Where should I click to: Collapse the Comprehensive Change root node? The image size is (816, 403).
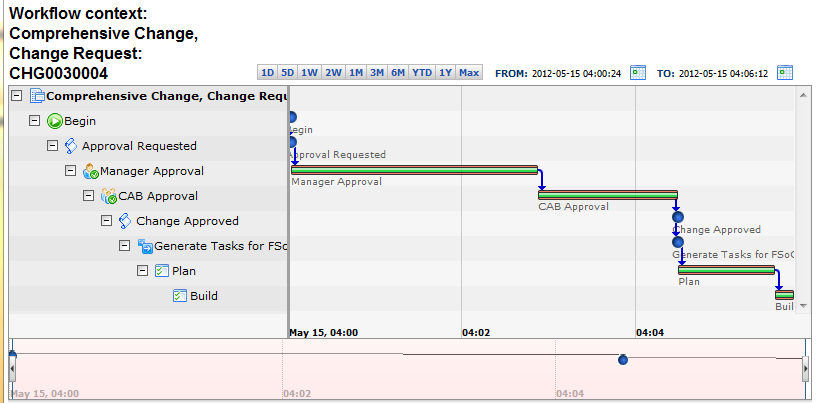click(x=17, y=96)
